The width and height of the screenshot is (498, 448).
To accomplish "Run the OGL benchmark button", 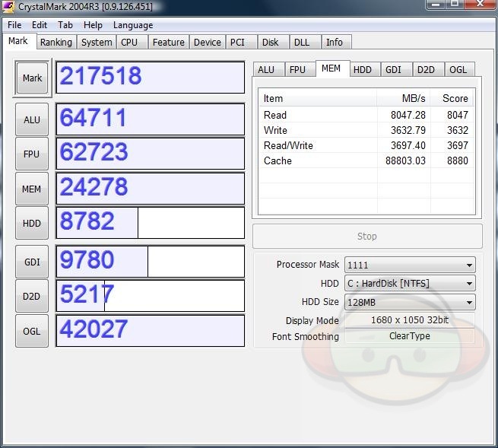I will click(32, 331).
